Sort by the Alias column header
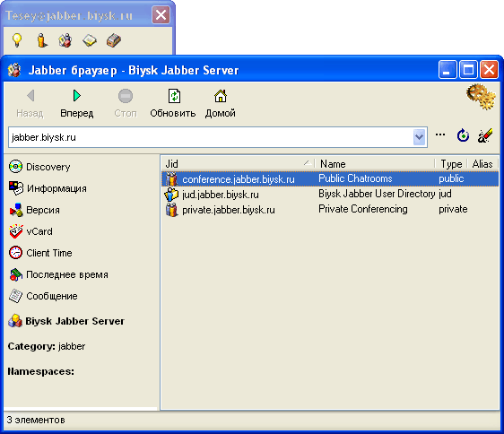The height and width of the screenshot is (434, 504). point(482,163)
